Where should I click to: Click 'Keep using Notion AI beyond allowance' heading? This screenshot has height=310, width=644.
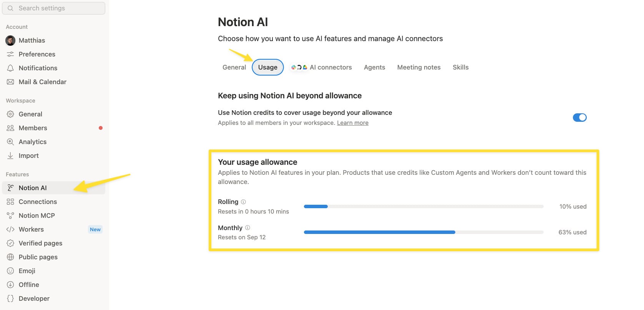(290, 96)
